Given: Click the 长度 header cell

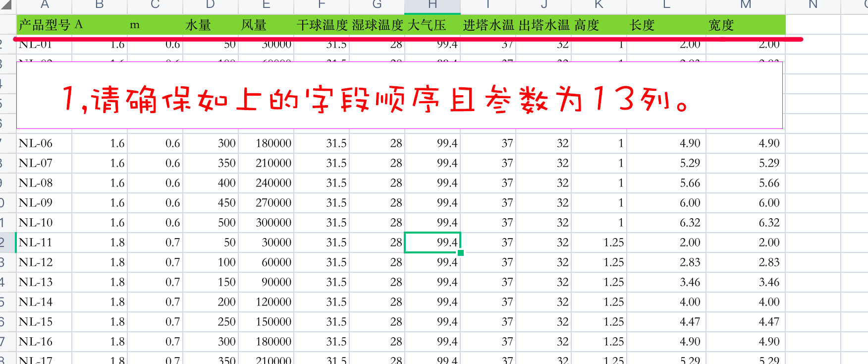Looking at the screenshot, I should (666, 25).
